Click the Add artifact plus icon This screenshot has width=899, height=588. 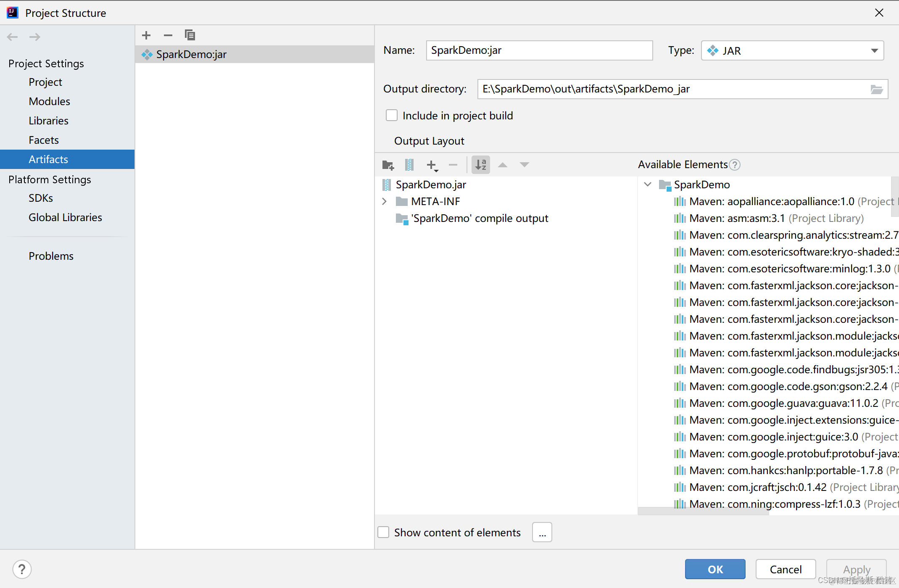tap(146, 35)
